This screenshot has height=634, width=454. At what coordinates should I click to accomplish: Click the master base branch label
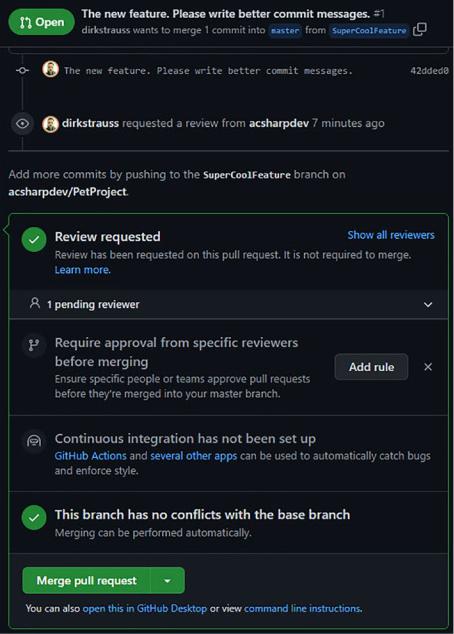[x=285, y=30]
